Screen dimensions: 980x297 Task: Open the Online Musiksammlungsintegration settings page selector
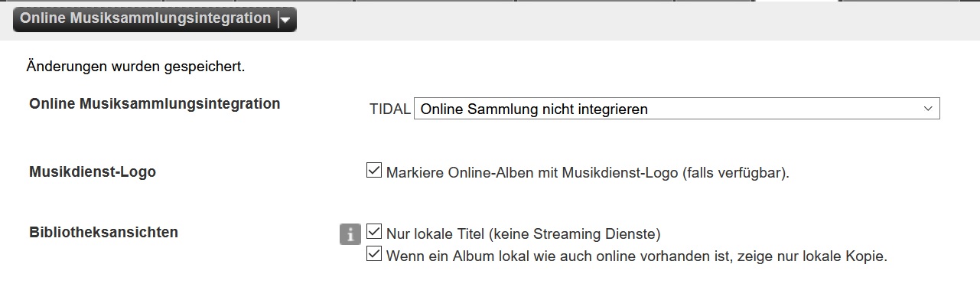155,19
